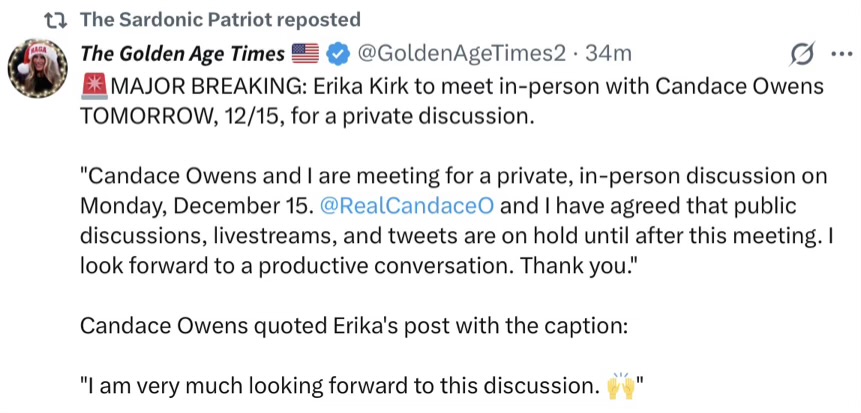Click the Grok slashed-circle icon
Image resolution: width=861 pixels, height=413 pixels.
[801, 54]
